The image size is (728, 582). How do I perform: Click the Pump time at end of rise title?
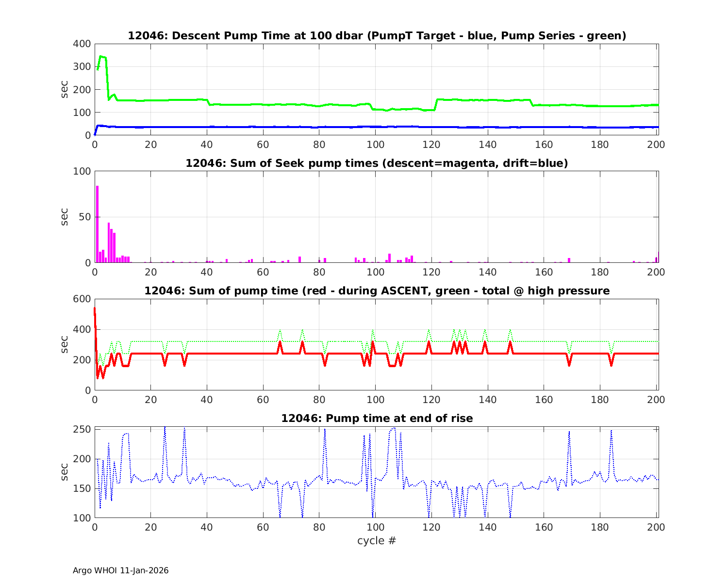[377, 418]
